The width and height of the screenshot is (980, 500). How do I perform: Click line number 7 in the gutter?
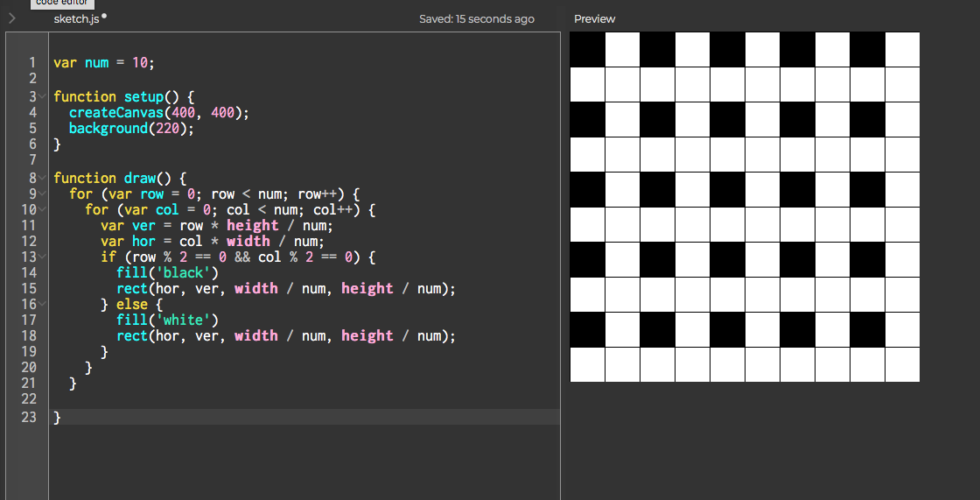31,159
